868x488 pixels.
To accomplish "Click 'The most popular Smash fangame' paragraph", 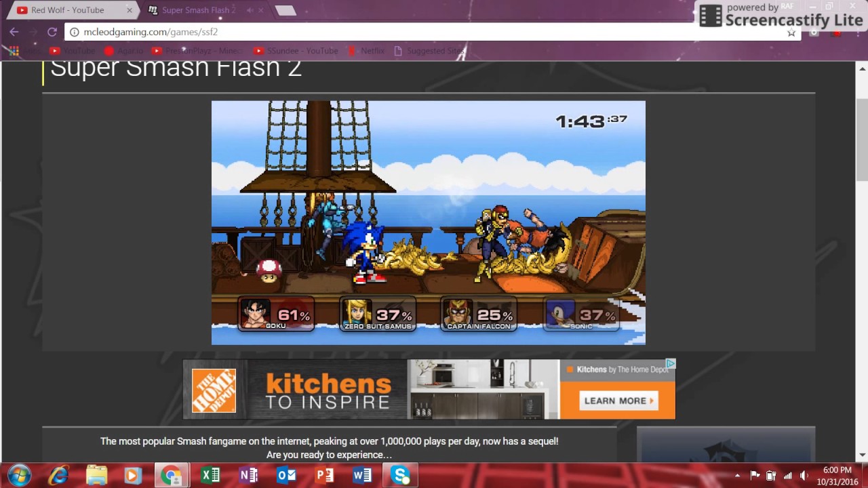I will (330, 441).
